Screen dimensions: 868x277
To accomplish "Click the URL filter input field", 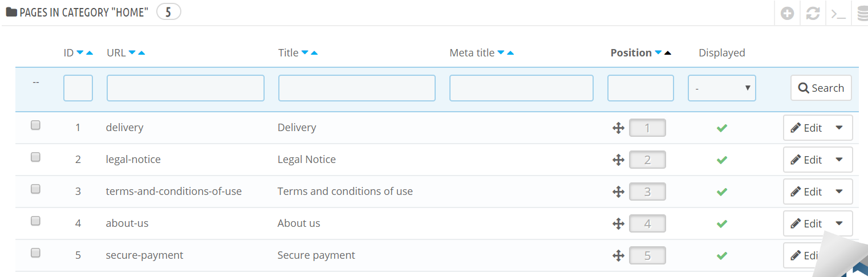I will [185, 88].
